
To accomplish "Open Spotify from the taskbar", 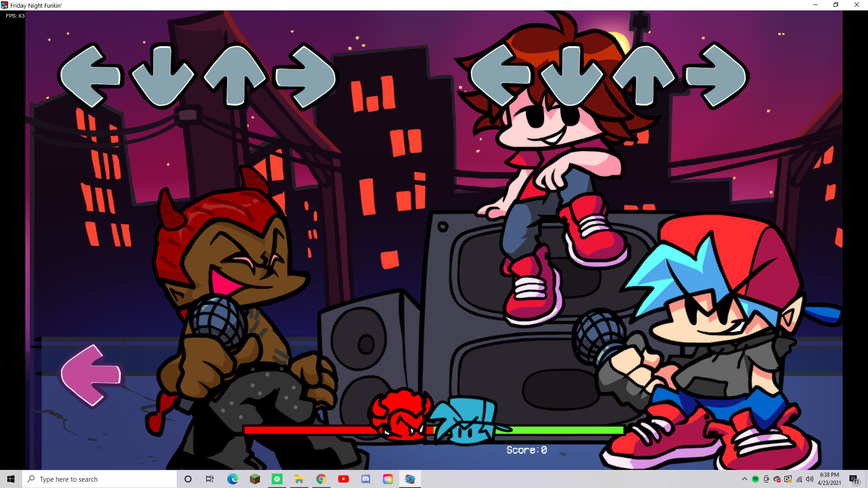I will click(x=277, y=479).
